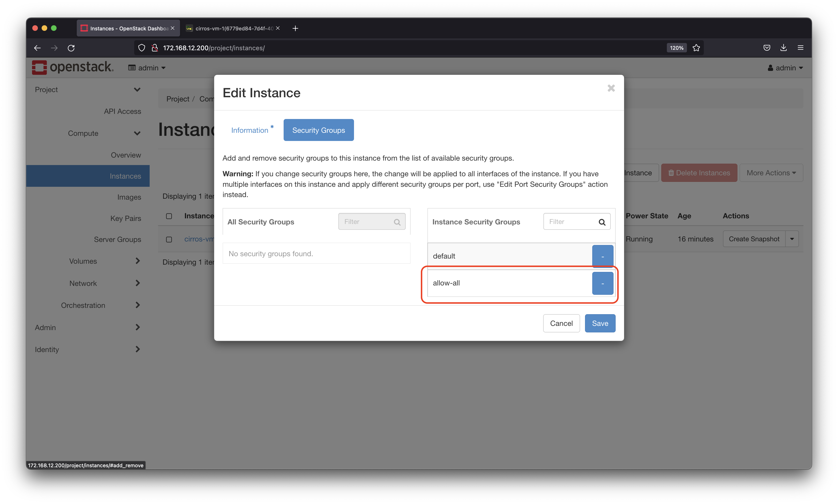Open the browser downloads panel

click(x=784, y=48)
